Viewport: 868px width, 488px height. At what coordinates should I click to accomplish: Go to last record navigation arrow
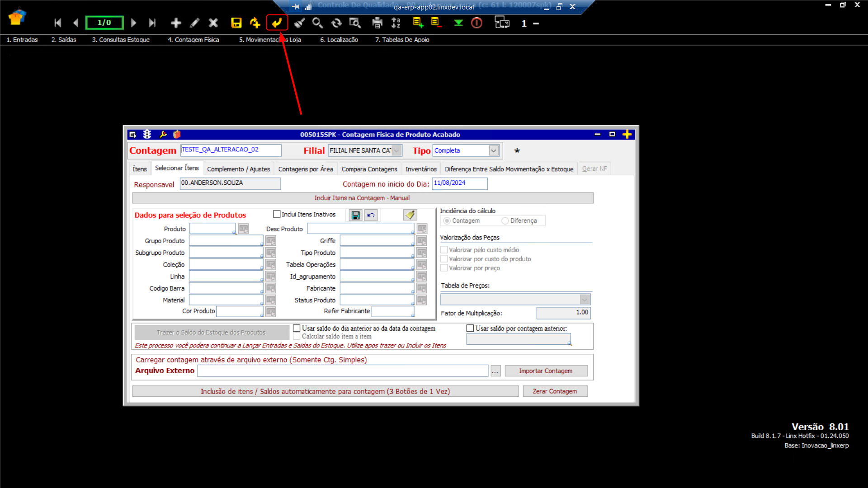click(152, 23)
